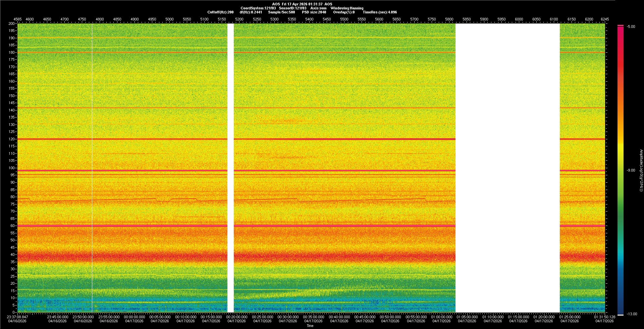Click the 5000 tick on the top axis
644x329 pixels.
pos(169,19)
